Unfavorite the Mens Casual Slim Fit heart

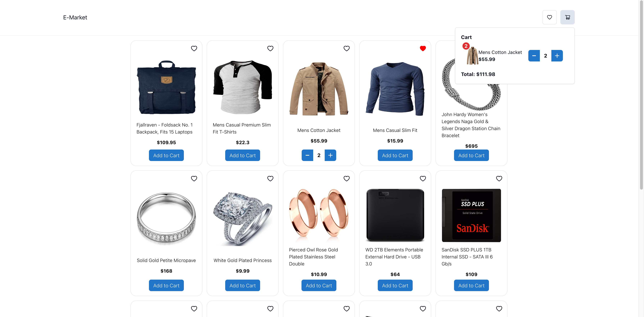(x=423, y=49)
